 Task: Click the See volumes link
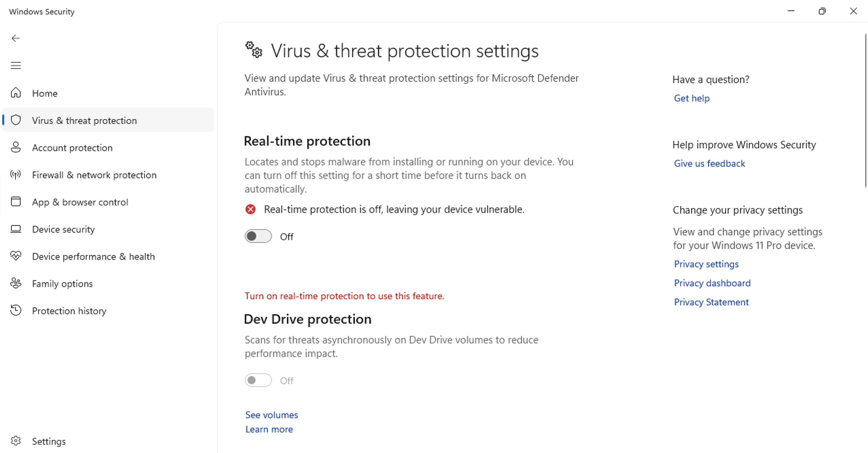[x=271, y=415]
